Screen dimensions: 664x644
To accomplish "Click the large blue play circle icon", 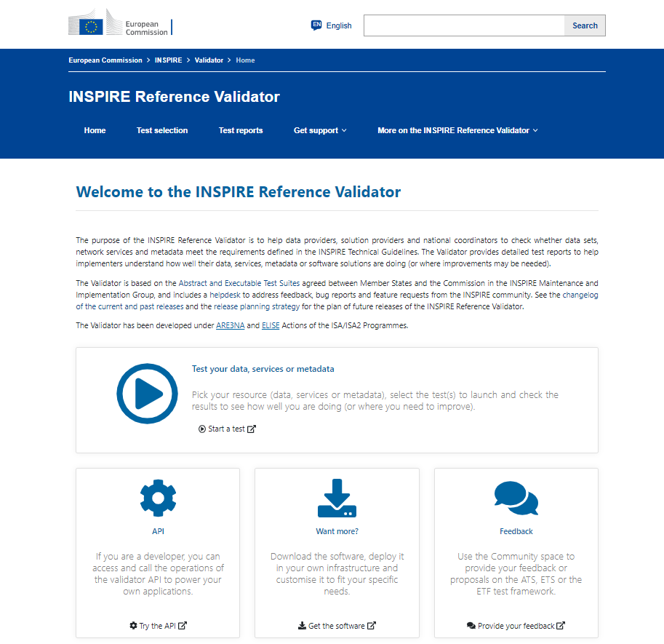I will click(x=147, y=394).
